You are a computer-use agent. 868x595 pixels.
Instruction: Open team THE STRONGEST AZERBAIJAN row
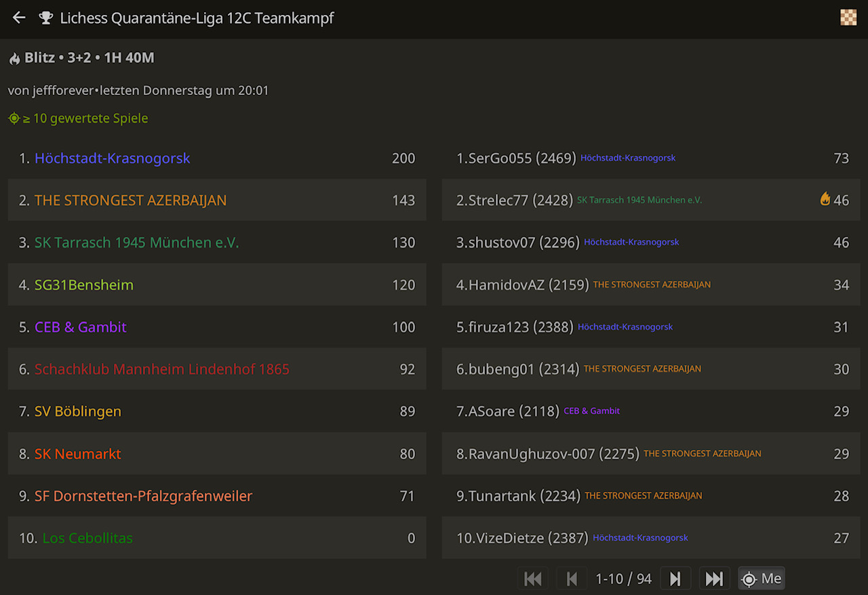click(217, 200)
